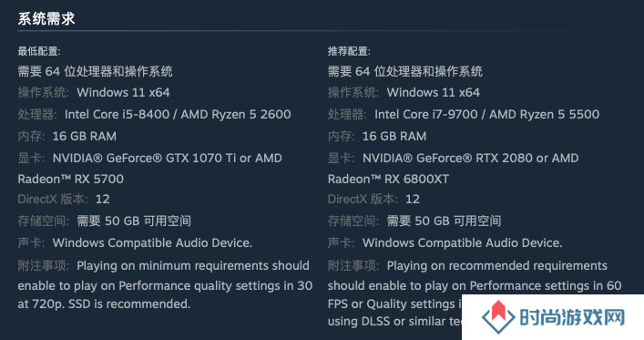The height and width of the screenshot is (340, 644).
Task: Click the 系统需求 section heading
Action: 46,18
